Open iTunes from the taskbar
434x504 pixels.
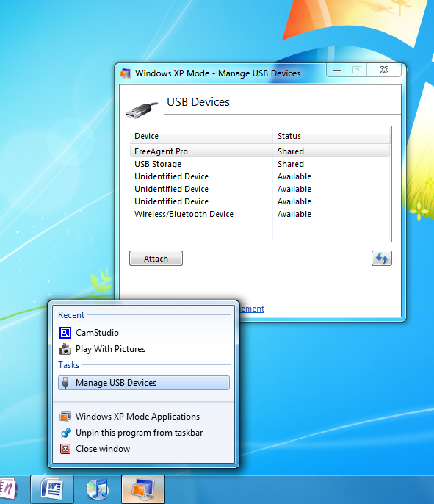pos(98,489)
